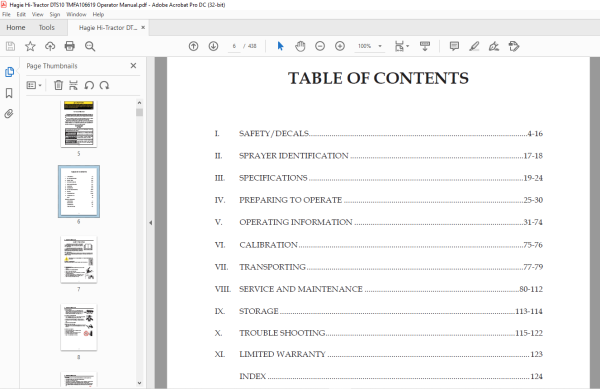Click SPRAYER IDENTIFICATION contents entry
The height and width of the screenshot is (389, 600).
(378, 156)
